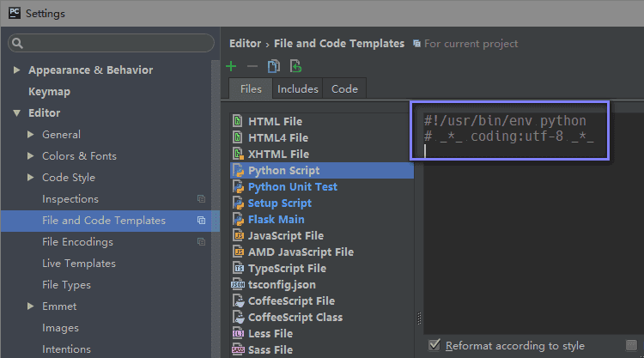Image resolution: width=644 pixels, height=358 pixels.
Task: Click the remove template minus icon
Action: coord(252,66)
